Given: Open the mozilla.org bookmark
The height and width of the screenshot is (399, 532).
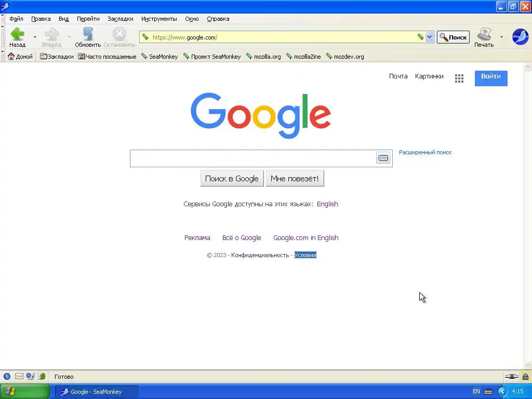Looking at the screenshot, I should click(263, 57).
